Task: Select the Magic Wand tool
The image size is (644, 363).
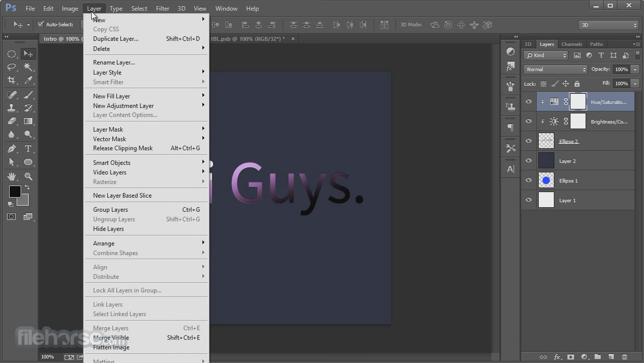Action: 29,67
